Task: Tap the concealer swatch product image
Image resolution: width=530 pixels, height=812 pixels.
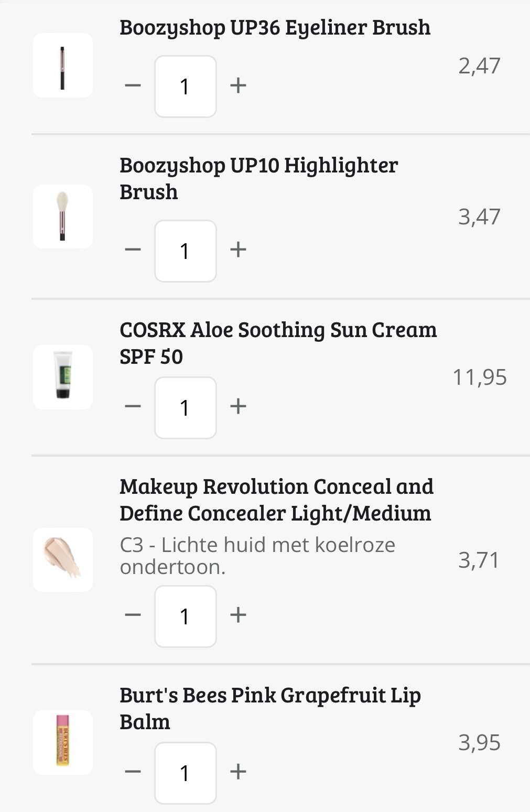Action: (63, 560)
